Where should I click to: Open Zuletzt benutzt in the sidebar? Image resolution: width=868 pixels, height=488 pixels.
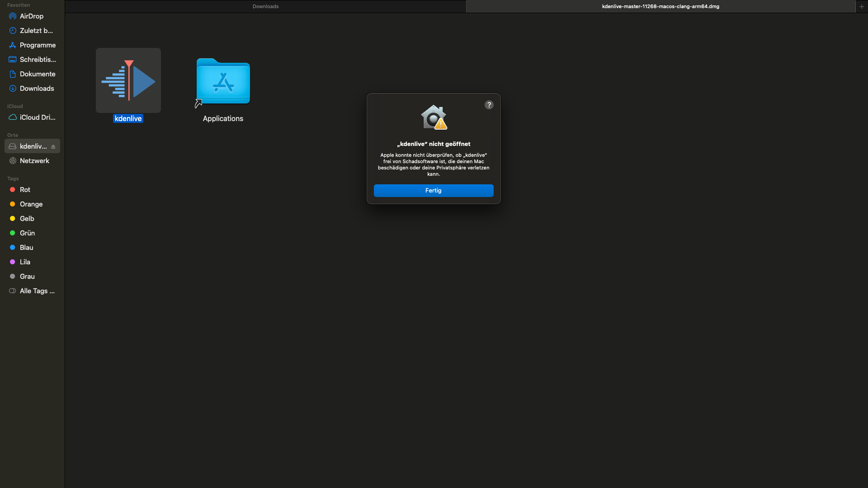pyautogui.click(x=36, y=31)
